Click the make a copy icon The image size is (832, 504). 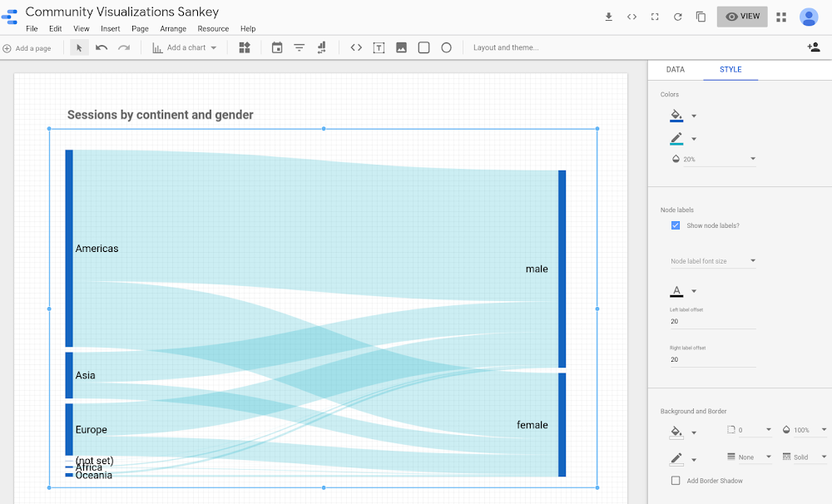pos(701,17)
